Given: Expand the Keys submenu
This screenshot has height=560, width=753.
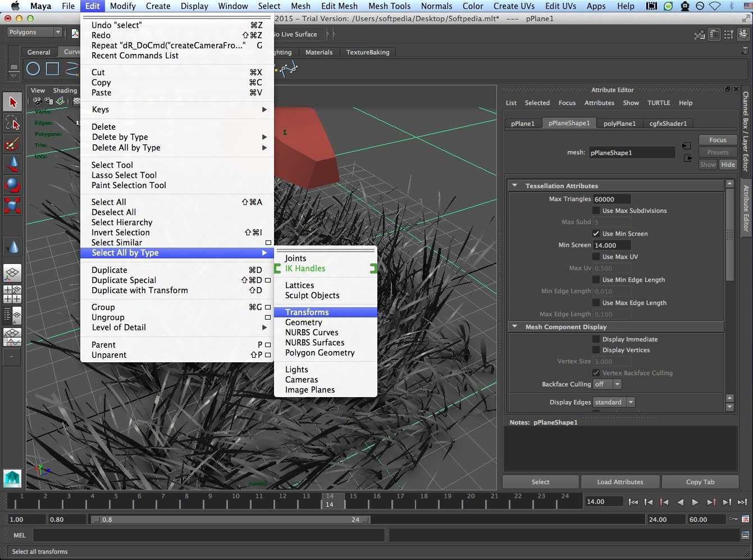Looking at the screenshot, I should [177, 110].
